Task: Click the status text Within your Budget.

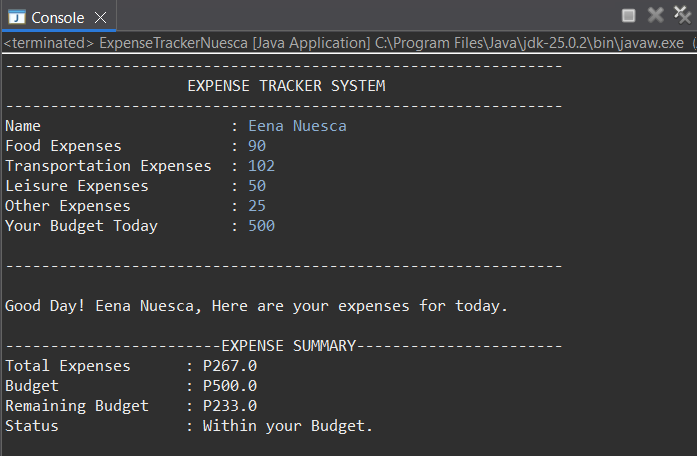Action: [x=288, y=426]
